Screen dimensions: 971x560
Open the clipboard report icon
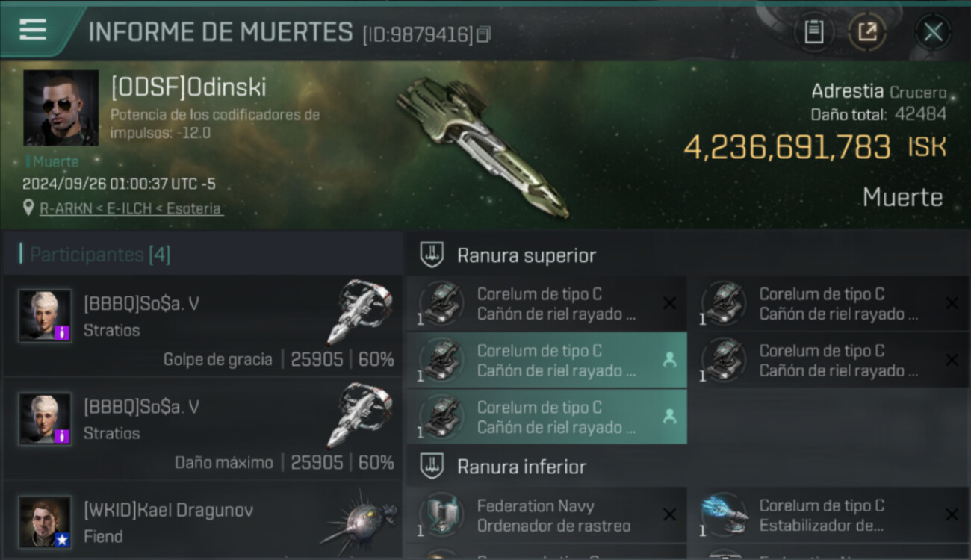click(813, 32)
